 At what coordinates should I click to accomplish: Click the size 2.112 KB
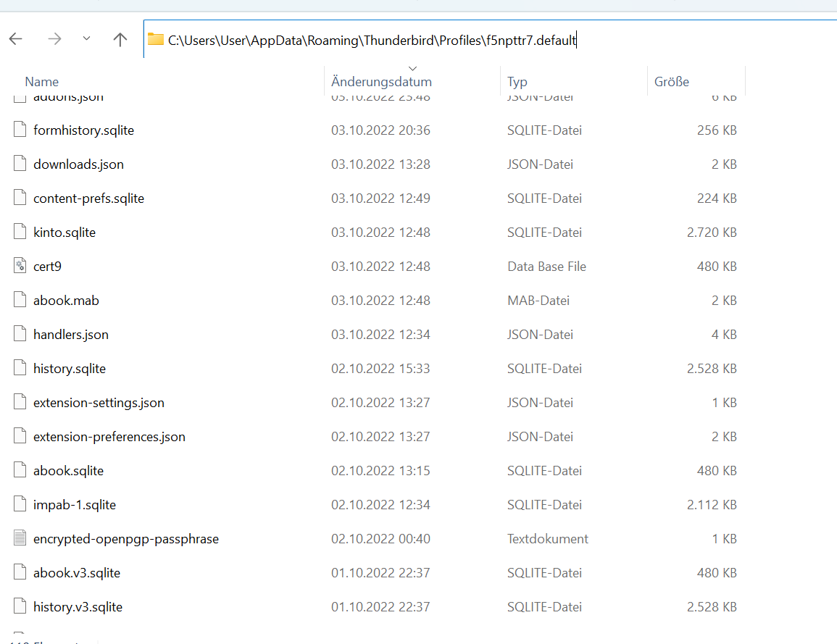click(712, 505)
